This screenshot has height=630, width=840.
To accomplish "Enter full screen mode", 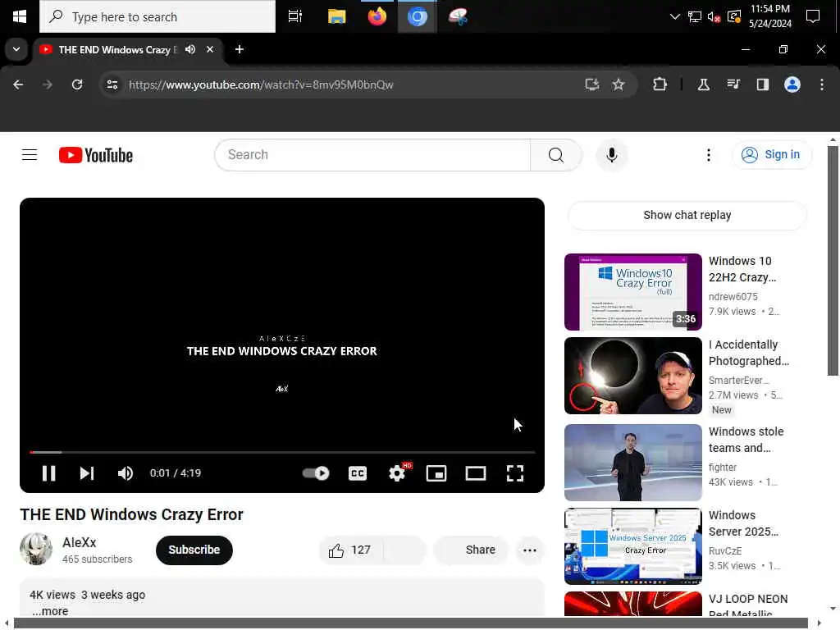I will [515, 473].
